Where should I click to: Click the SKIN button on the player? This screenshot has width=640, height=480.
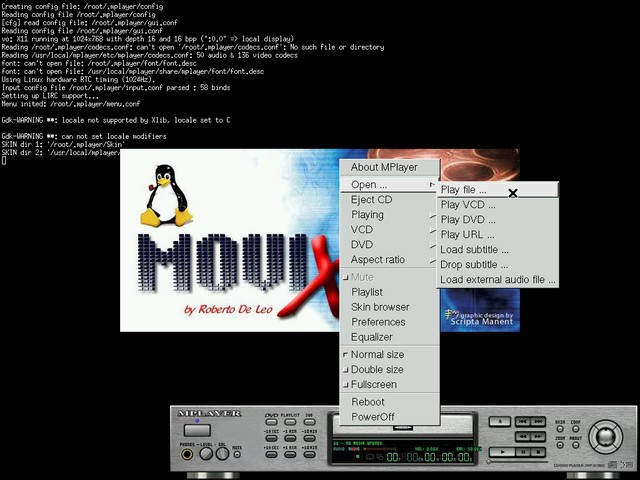pyautogui.click(x=560, y=429)
